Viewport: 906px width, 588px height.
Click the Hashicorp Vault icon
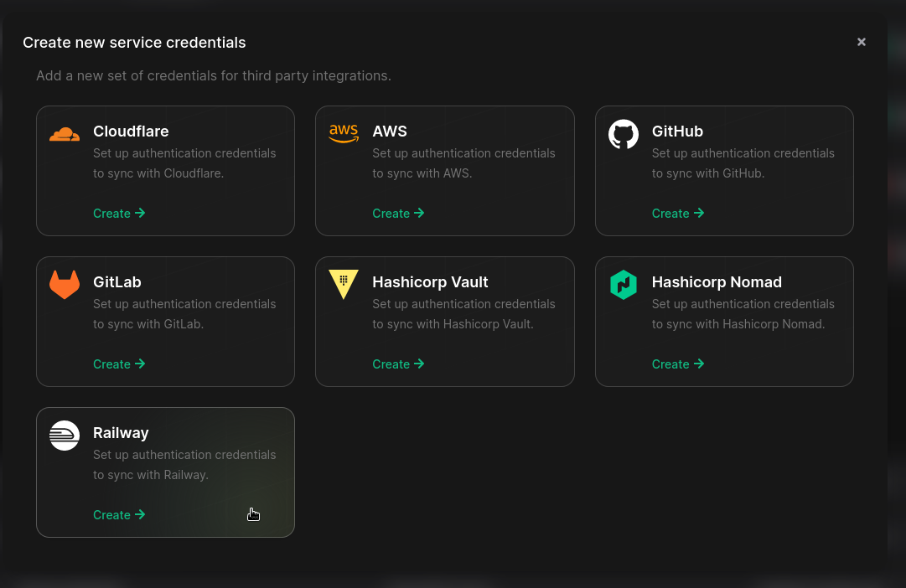[344, 283]
